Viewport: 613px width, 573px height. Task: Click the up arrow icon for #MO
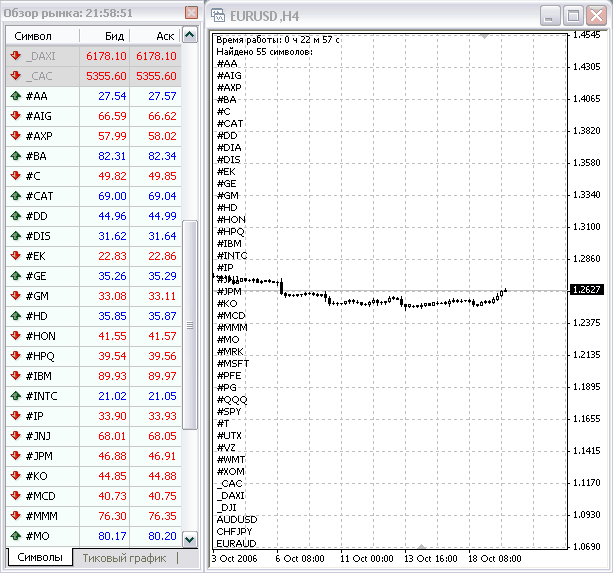(x=16, y=535)
